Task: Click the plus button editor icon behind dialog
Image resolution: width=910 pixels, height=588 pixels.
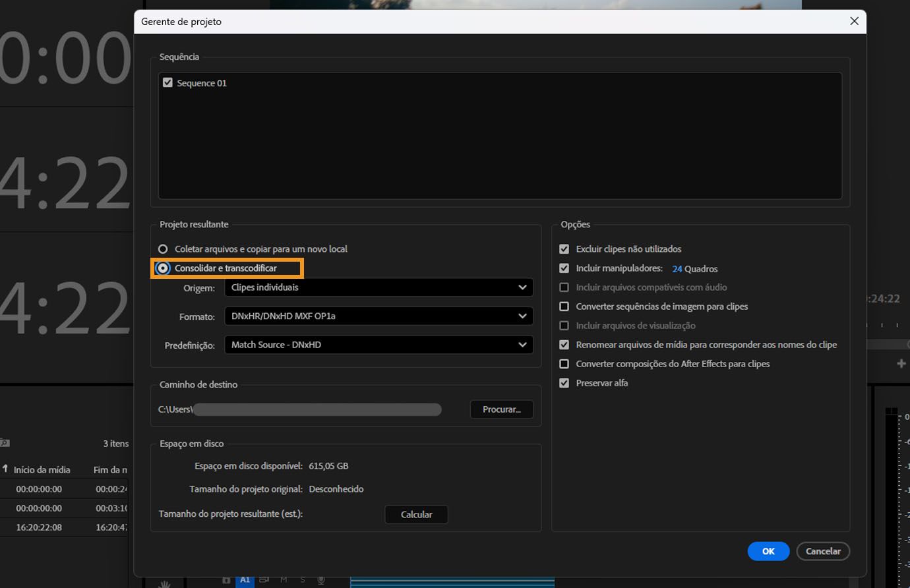Action: (901, 363)
